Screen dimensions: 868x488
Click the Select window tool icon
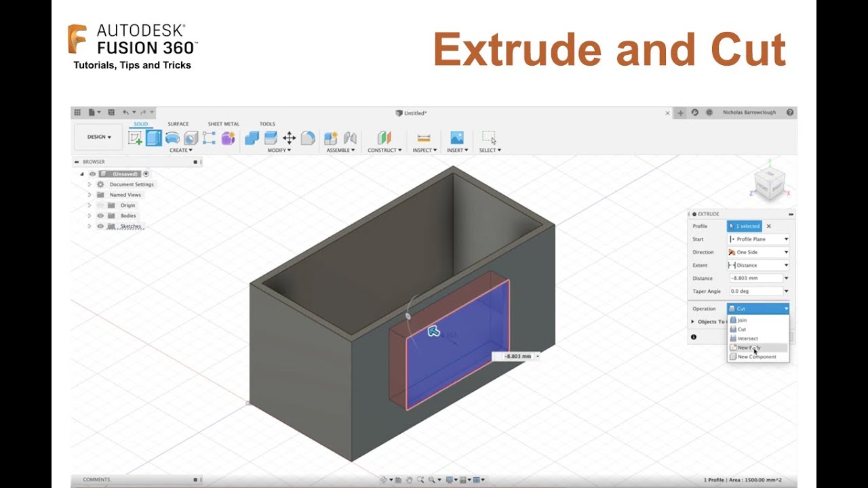click(489, 138)
